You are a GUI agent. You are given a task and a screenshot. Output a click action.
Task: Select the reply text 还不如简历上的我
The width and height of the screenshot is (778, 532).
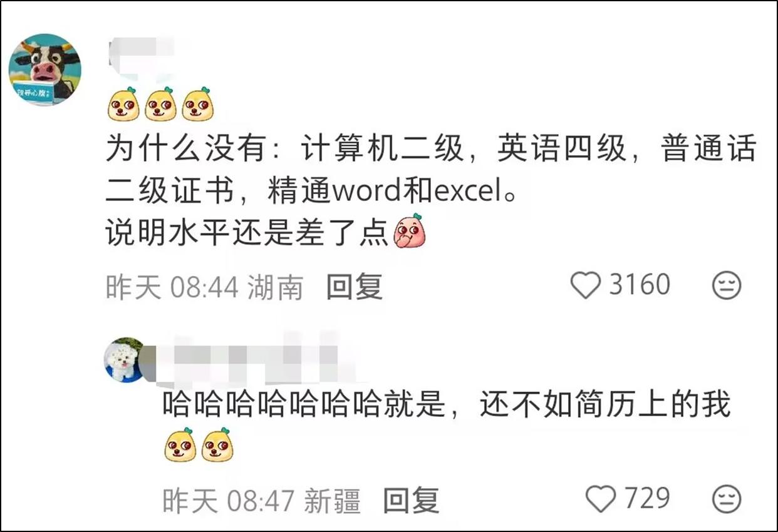pos(606,404)
